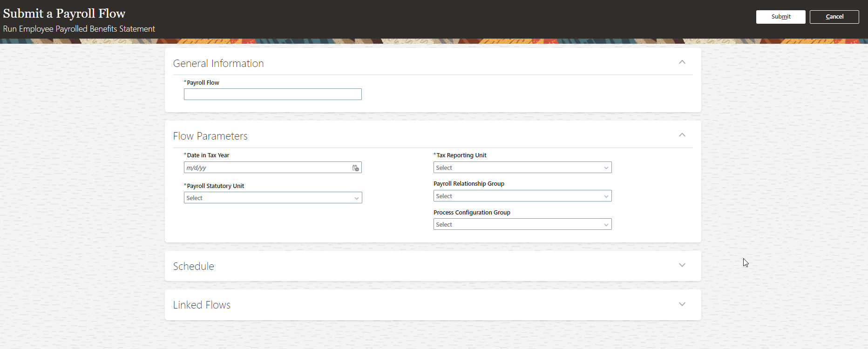Image resolution: width=868 pixels, height=349 pixels.
Task: Collapse the Flow Parameters section
Action: (682, 135)
